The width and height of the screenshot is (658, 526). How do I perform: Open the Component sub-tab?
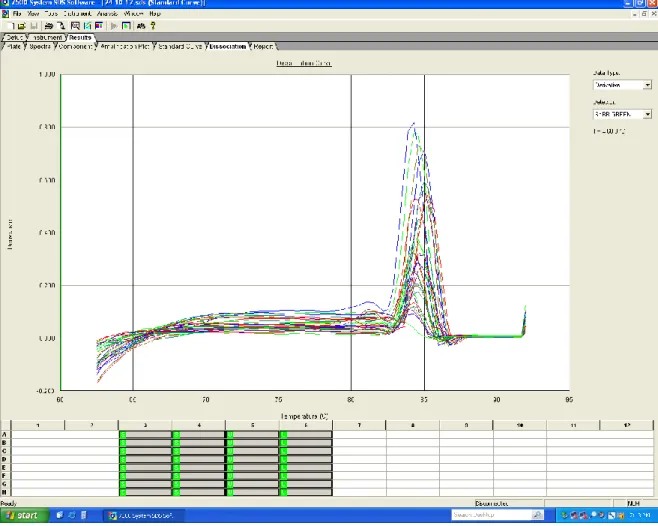click(x=76, y=47)
